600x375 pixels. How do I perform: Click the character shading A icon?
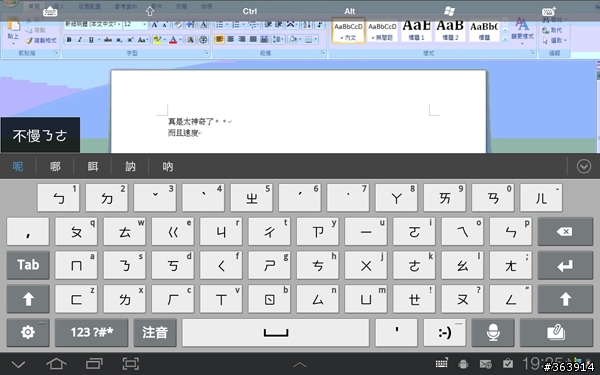(191, 40)
